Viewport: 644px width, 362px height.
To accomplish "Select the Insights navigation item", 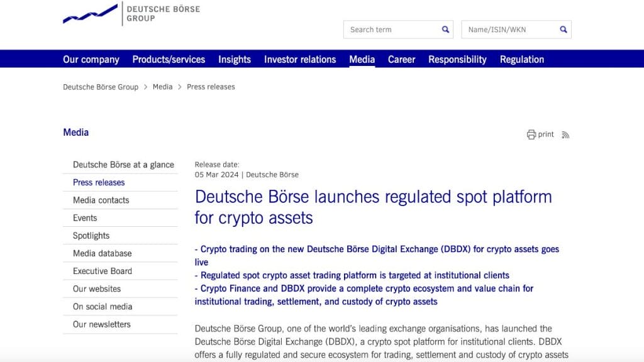I will pos(235,60).
